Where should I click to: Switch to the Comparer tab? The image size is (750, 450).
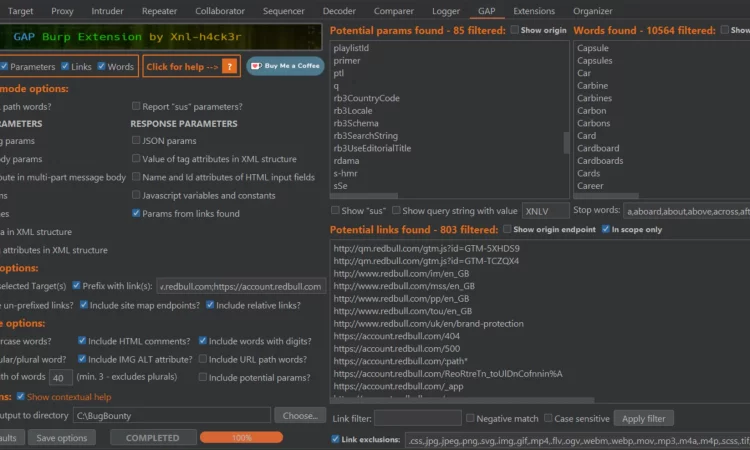point(394,11)
